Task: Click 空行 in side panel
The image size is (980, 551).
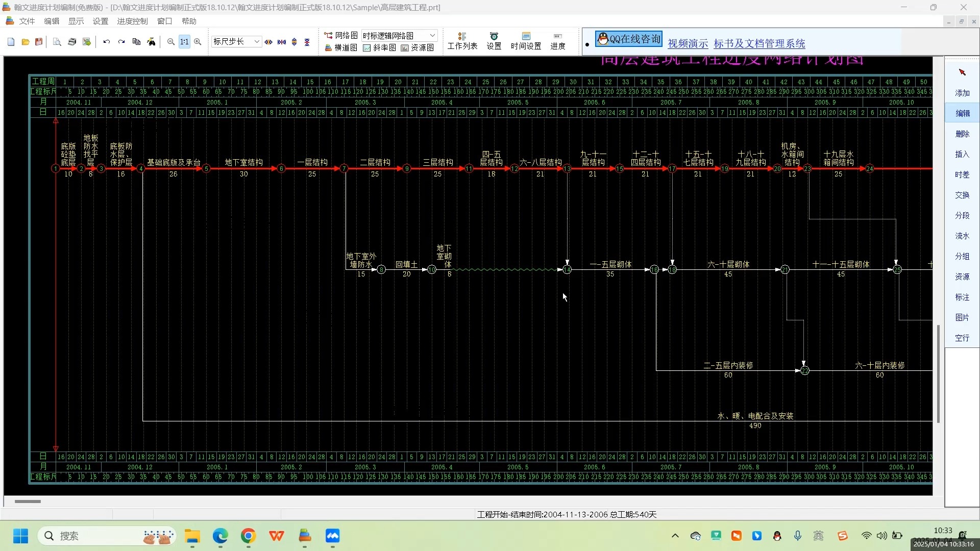Action: click(x=962, y=338)
